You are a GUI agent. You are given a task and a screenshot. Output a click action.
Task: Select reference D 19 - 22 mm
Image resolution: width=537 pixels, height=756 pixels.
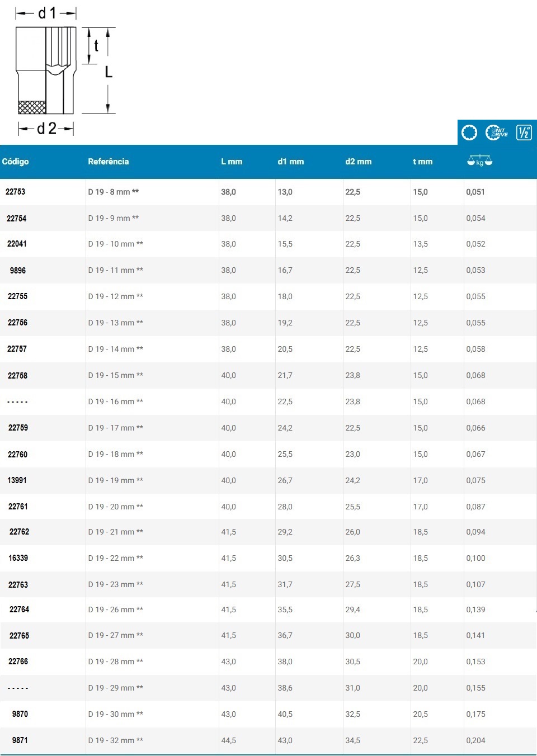tap(115, 558)
